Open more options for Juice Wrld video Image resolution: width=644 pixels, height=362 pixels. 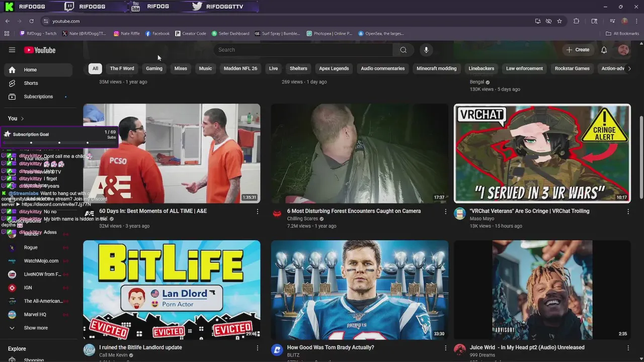(628, 348)
